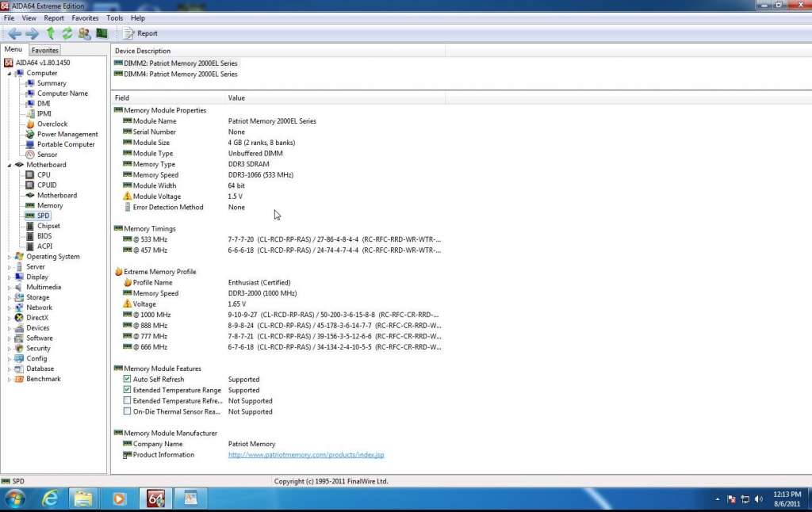812x512 pixels.
Task: Click the Back arrow toolbar icon
Action: 14,33
